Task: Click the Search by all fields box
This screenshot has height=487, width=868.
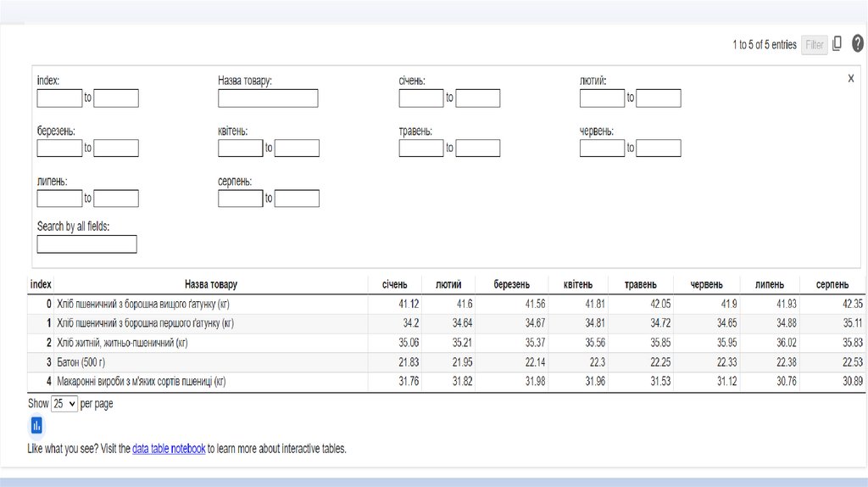Action: point(86,244)
